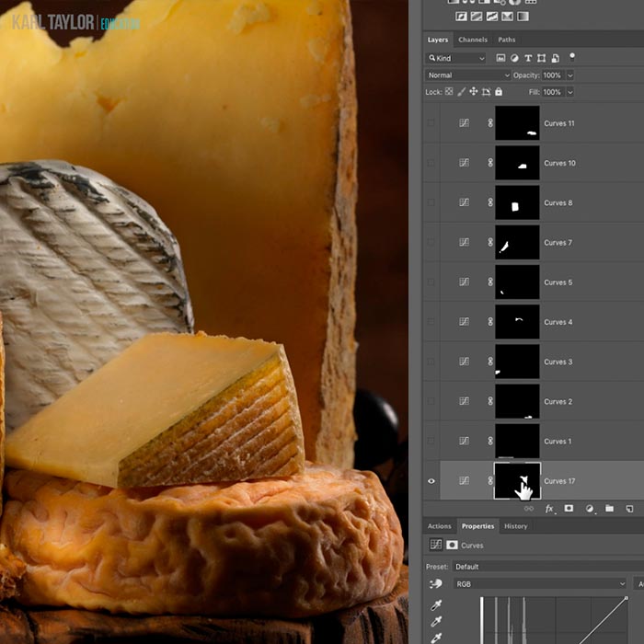Lock layer position
The height and width of the screenshot is (644, 644).
click(474, 91)
